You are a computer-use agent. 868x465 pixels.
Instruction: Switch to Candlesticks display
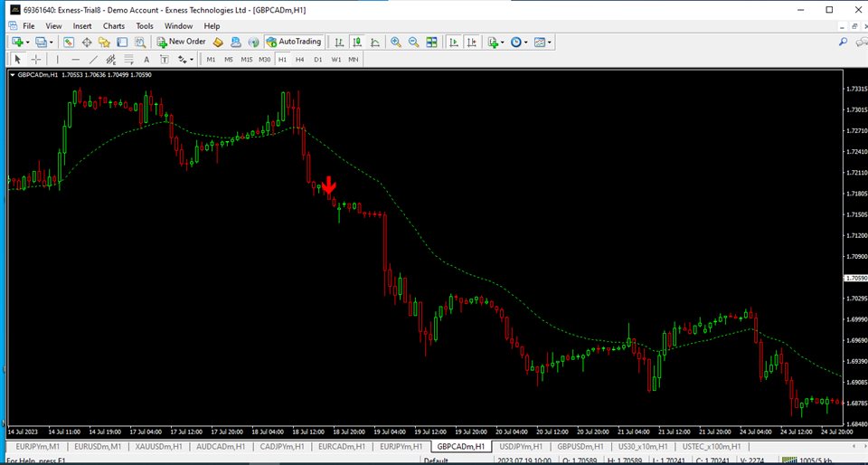point(357,43)
